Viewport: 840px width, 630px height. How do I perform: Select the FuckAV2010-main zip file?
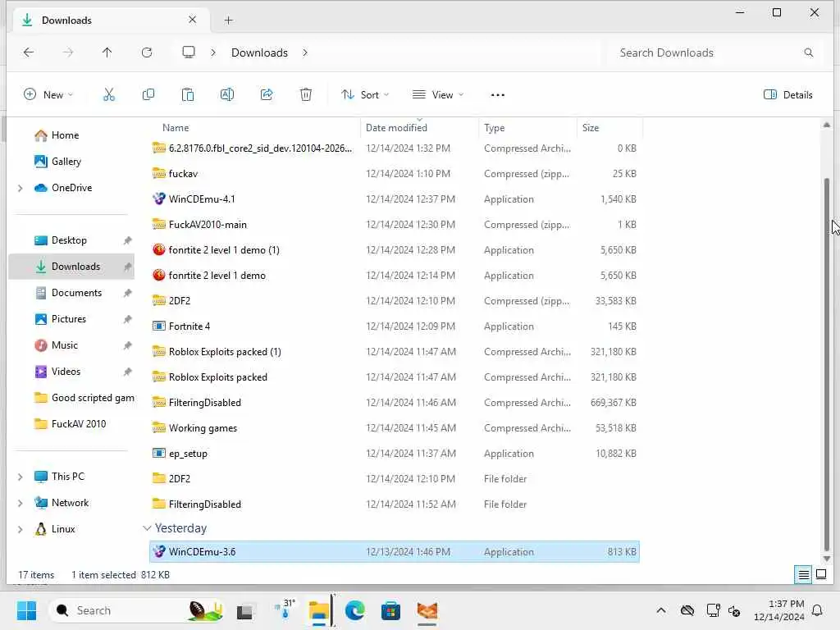[395, 225]
